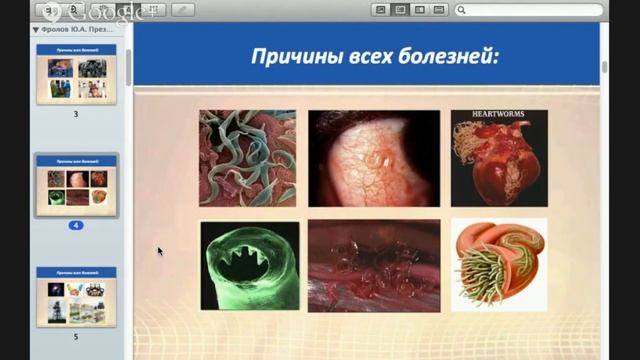Click the slide title 'Причины всех болезней:'
Viewport: 640px width, 360px height.
tap(375, 56)
